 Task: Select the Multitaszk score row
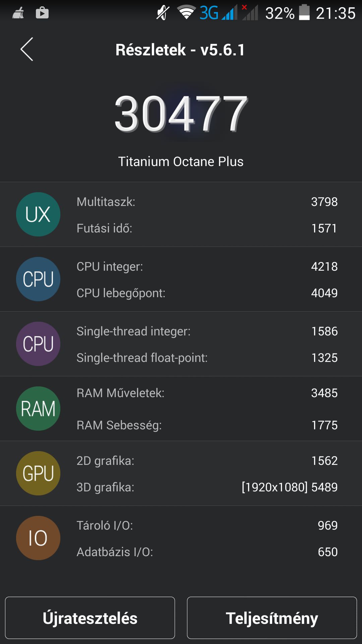207,202
